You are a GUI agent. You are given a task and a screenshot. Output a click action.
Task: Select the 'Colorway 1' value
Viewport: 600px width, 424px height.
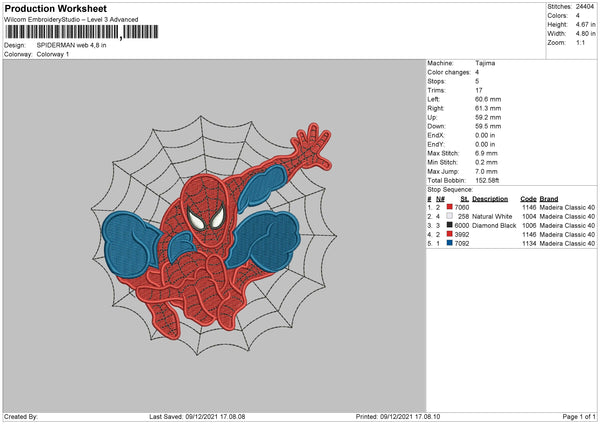[53, 54]
